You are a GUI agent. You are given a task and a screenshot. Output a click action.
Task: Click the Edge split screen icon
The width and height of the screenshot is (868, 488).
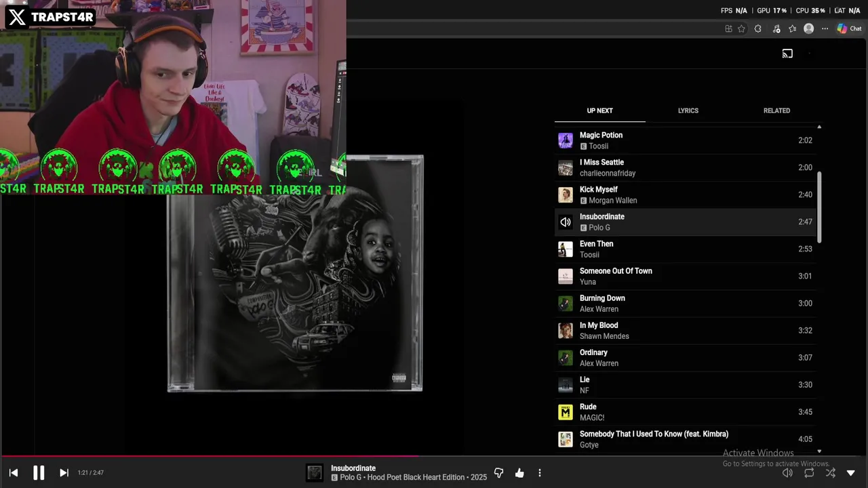[x=728, y=28]
